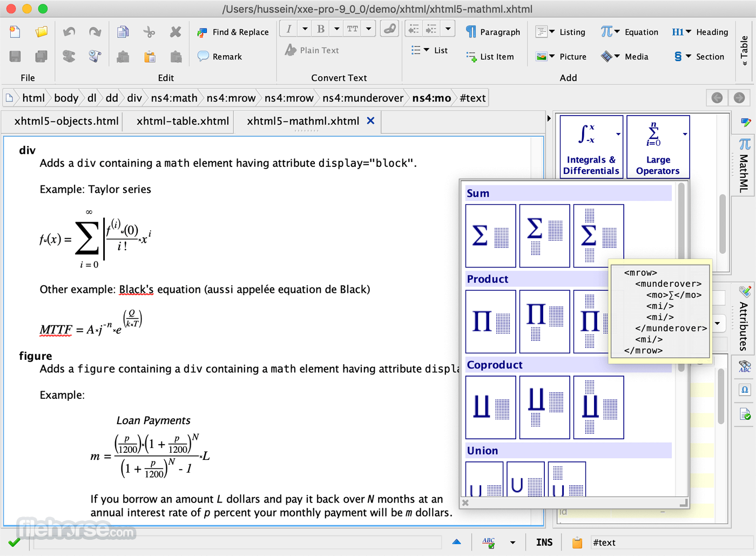This screenshot has width=756, height=556.
Task: Click the clipboard icon in status bar
Action: (x=577, y=542)
